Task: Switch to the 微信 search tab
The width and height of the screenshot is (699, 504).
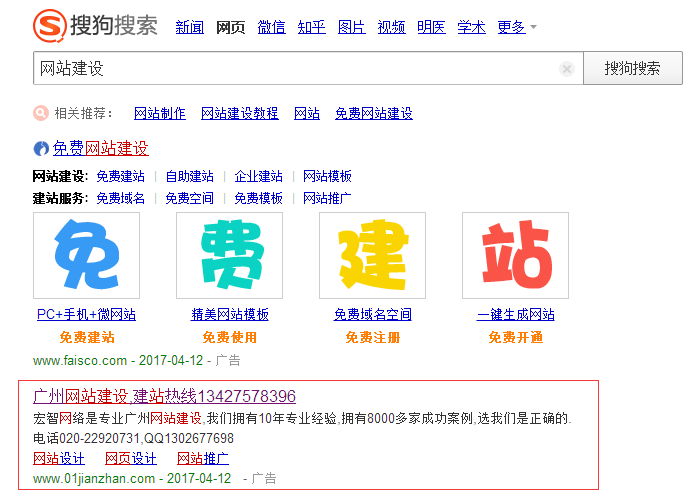Action: [271, 27]
